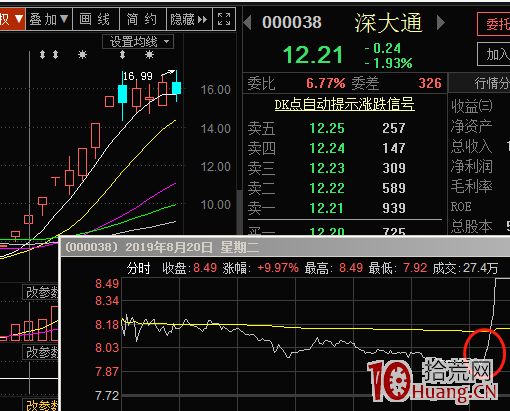Click 涨幅 value +9.97% in popup
Screen dimensions: 510x411
pos(278,268)
